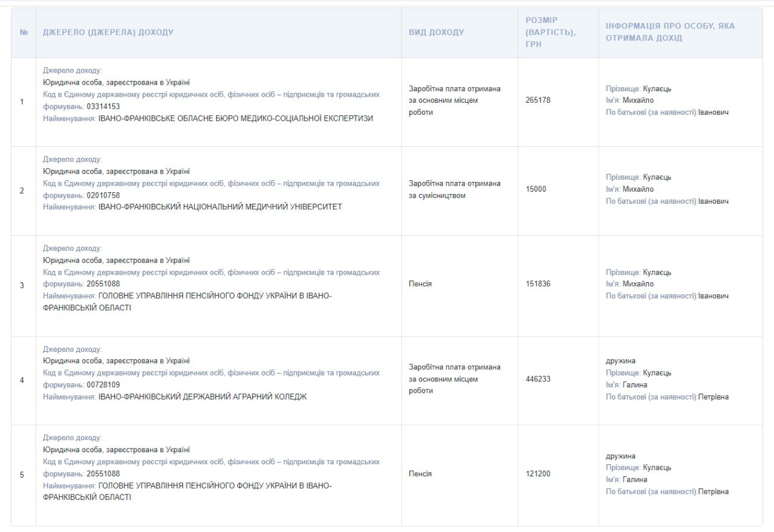Click the name "ДЕРЖАВНИЙ АГРАРНИЙ КОЛЕДЖ"
The image size is (774, 532).
203,397
